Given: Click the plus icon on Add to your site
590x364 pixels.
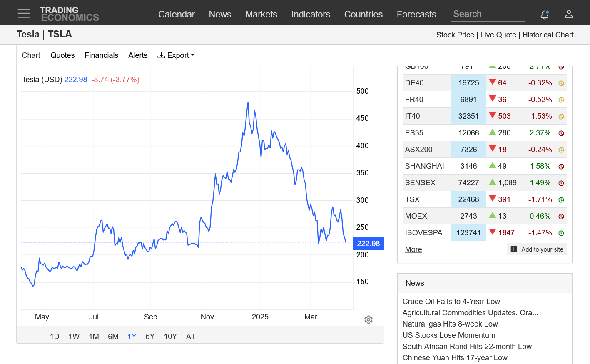Looking at the screenshot, I should click(514, 249).
